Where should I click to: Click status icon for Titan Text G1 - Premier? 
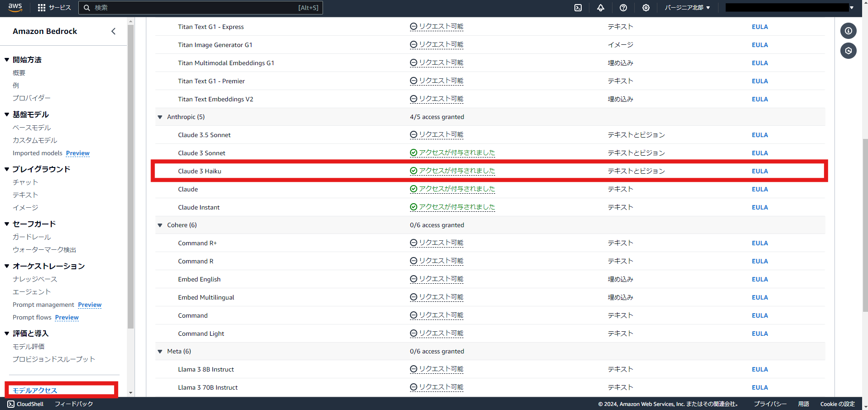(413, 81)
